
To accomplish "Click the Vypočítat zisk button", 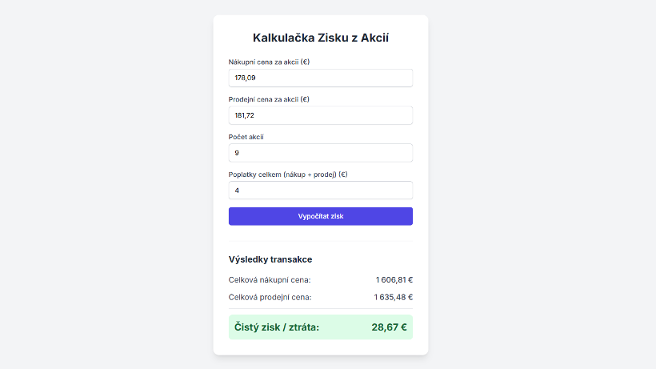I will [x=320, y=216].
